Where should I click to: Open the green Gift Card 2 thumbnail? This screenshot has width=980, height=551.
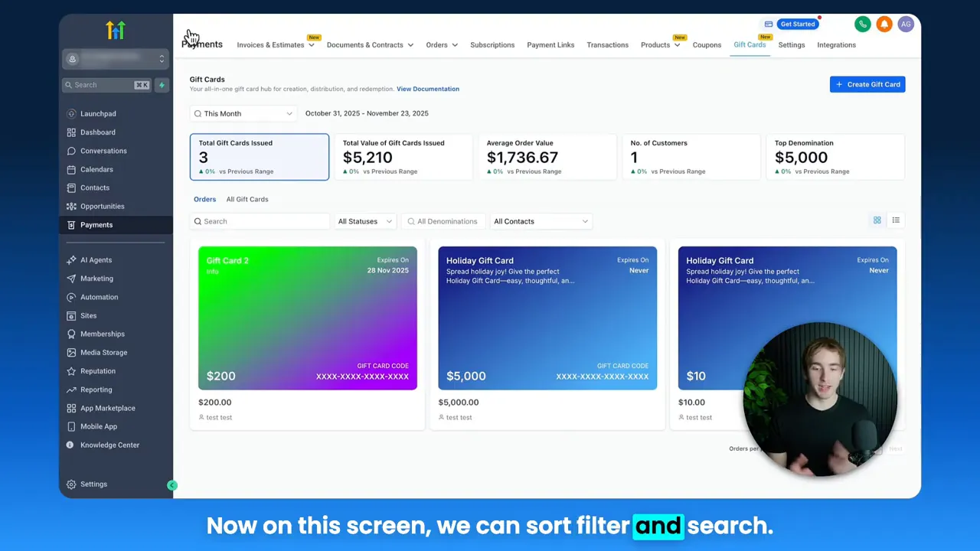(308, 318)
